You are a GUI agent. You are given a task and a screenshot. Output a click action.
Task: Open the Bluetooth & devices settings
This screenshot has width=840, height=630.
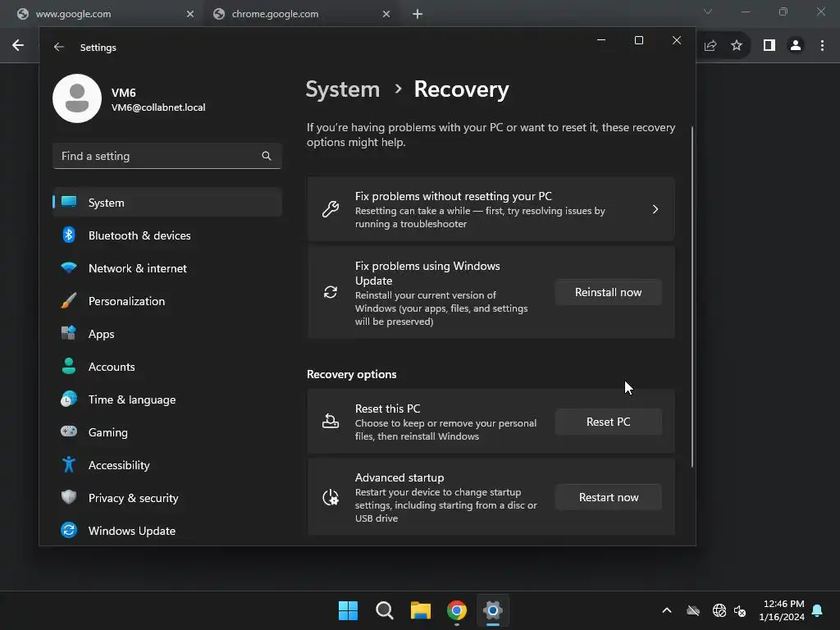click(x=167, y=235)
